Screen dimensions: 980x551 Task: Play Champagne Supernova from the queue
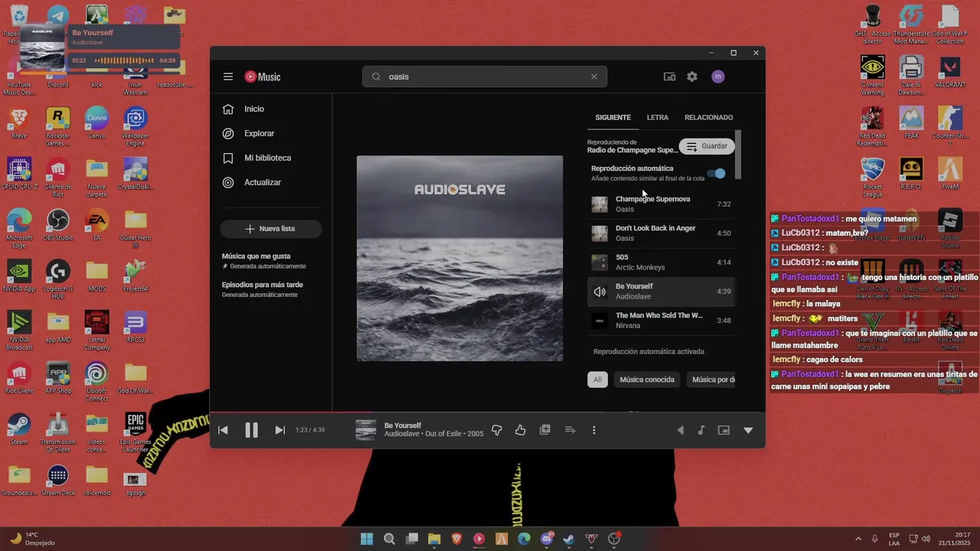[661, 204]
